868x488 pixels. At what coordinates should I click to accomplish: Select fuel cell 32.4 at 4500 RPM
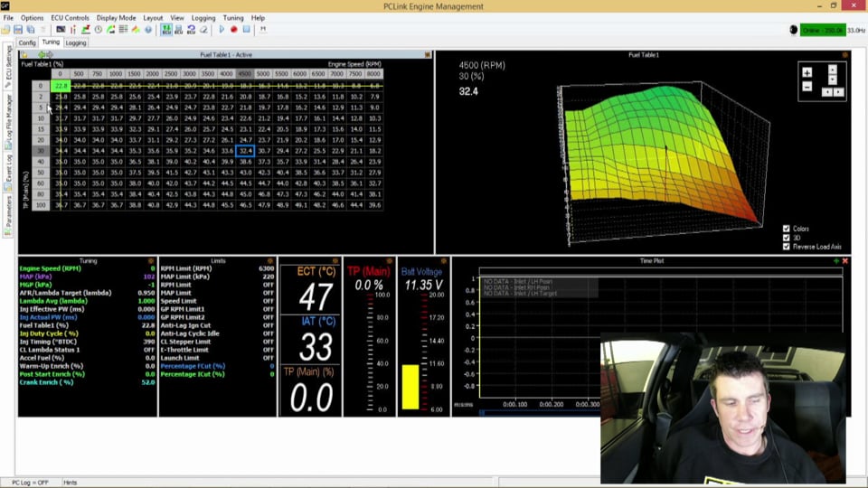(x=245, y=151)
